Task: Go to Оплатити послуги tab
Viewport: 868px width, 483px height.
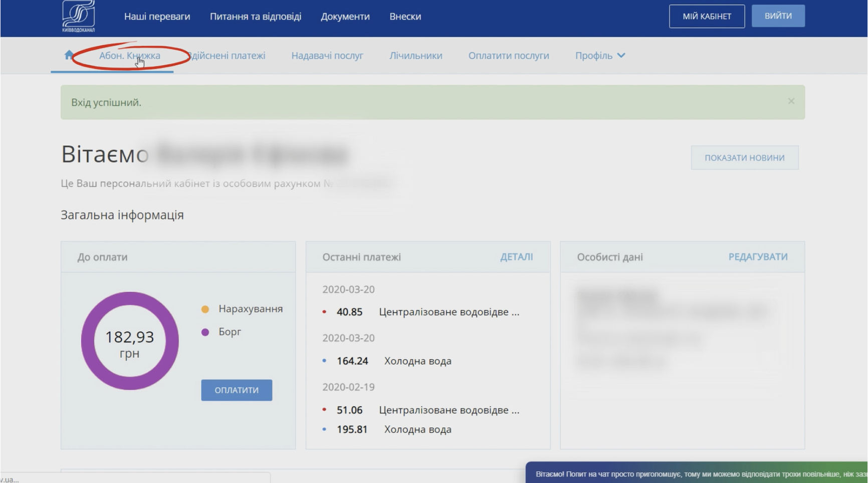Action: (x=509, y=56)
